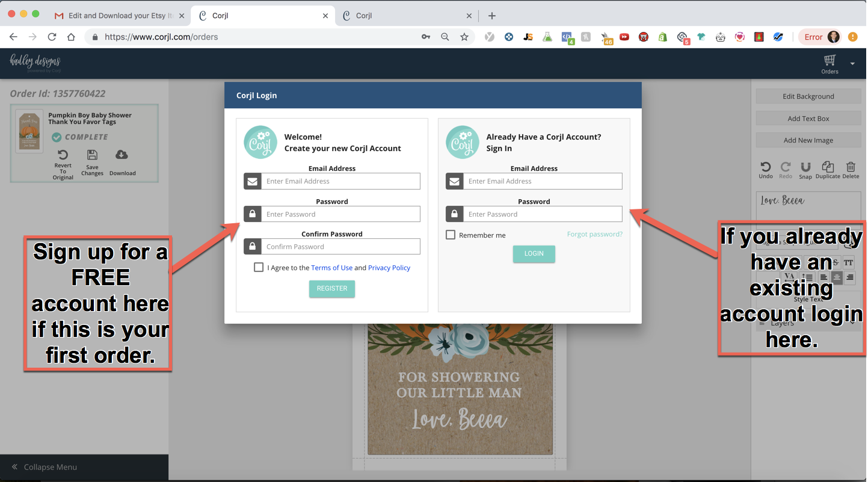Toggle the Snap magnet icon
868x482 pixels.
click(805, 167)
